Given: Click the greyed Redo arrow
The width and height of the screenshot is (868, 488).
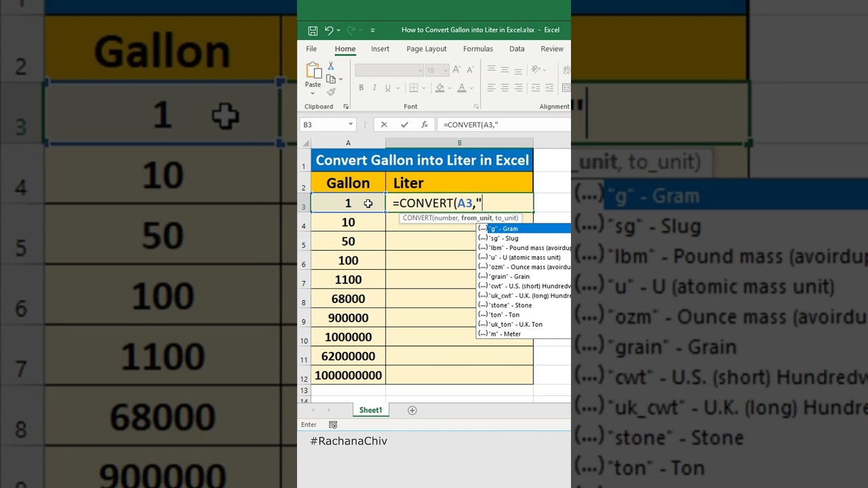Looking at the screenshot, I should click(x=351, y=30).
